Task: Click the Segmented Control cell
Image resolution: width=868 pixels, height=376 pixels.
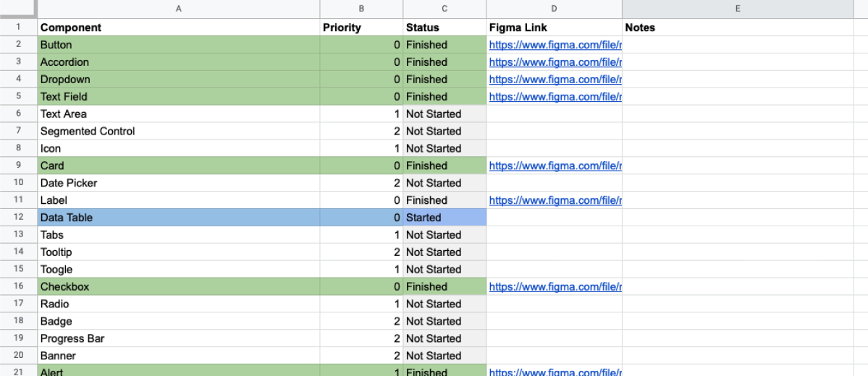Action: point(178,131)
